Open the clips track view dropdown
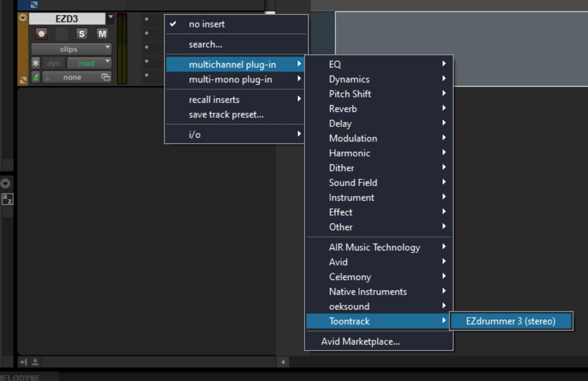The image size is (588, 381). [71, 49]
